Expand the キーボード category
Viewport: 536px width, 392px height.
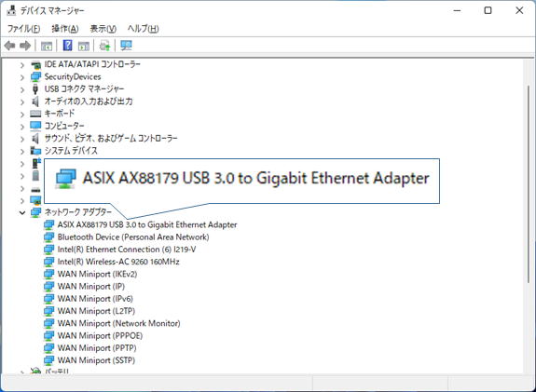(22, 114)
